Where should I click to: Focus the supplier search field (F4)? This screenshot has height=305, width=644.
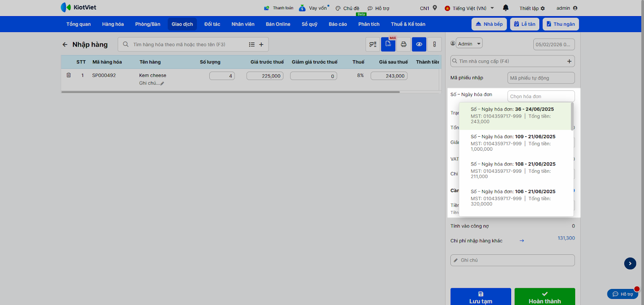pyautogui.click(x=507, y=61)
